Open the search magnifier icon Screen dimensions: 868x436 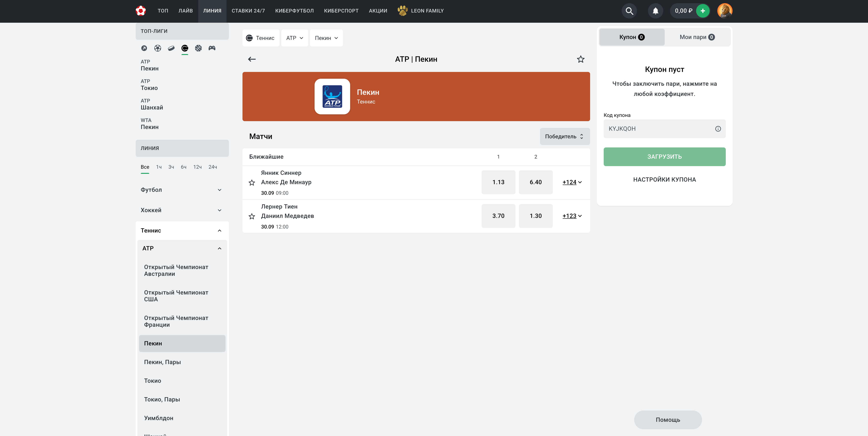629,11
